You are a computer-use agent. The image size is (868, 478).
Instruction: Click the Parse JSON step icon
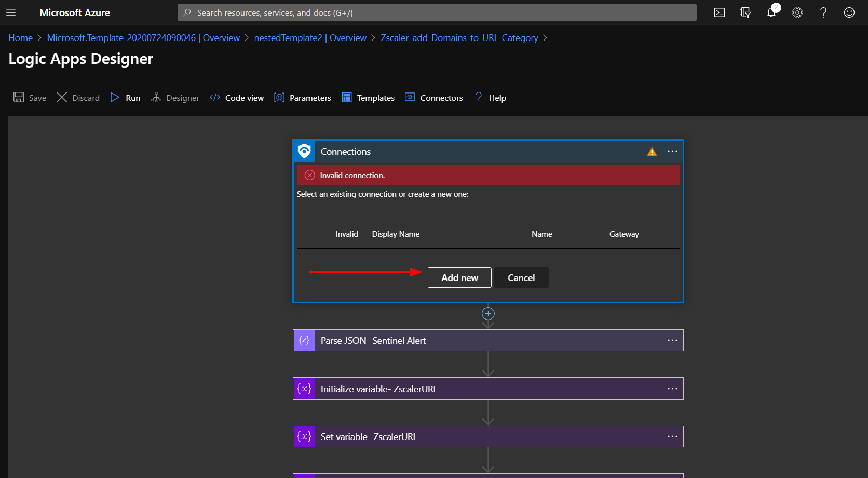[304, 340]
